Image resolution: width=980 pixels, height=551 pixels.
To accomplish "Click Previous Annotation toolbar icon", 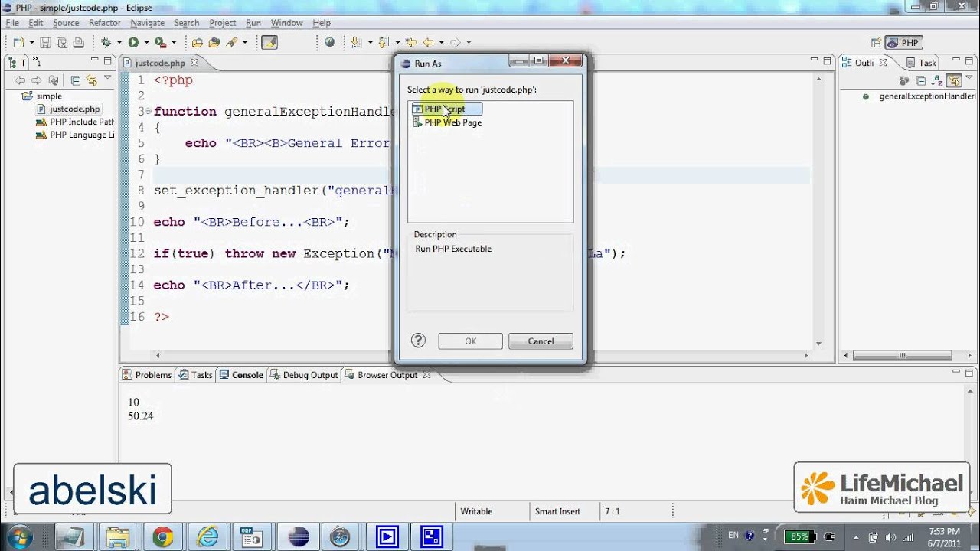I will [384, 43].
